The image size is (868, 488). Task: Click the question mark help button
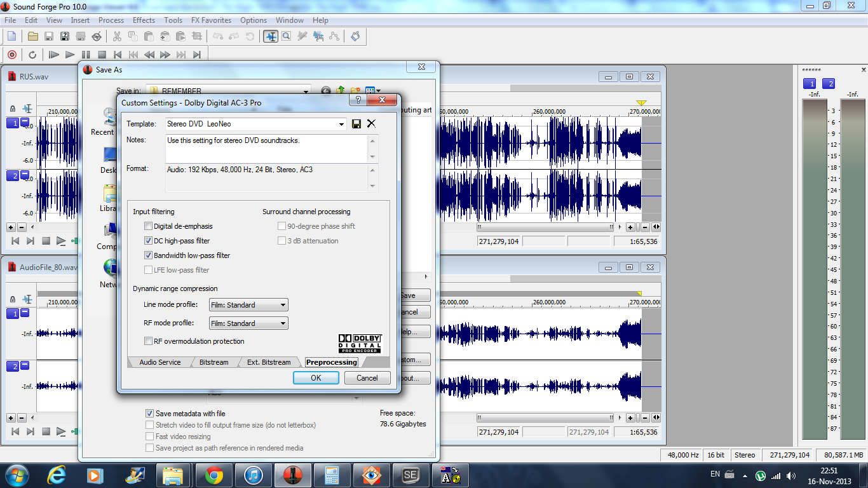click(x=358, y=100)
